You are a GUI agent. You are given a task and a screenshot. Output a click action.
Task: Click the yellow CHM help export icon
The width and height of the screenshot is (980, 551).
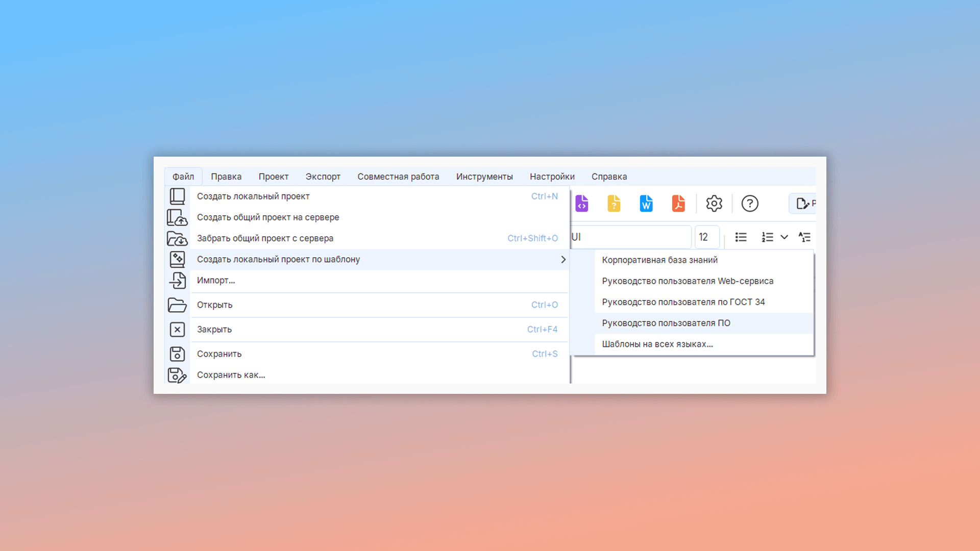coord(614,204)
